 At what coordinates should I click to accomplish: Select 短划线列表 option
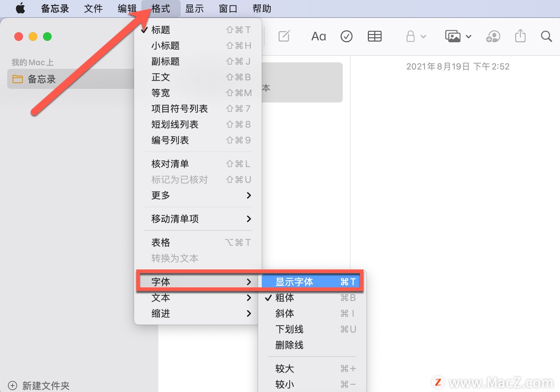[198, 124]
